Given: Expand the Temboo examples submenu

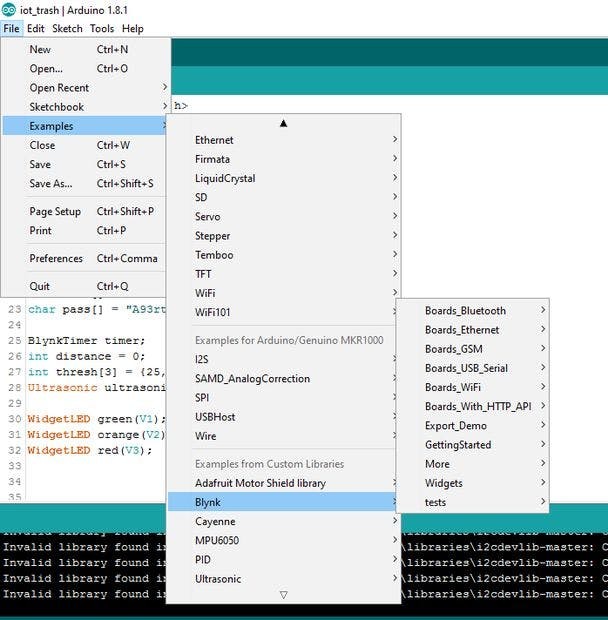Looking at the screenshot, I should click(283, 255).
